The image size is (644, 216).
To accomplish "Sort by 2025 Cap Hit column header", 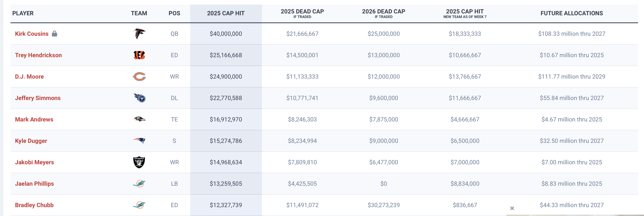I will click(226, 13).
